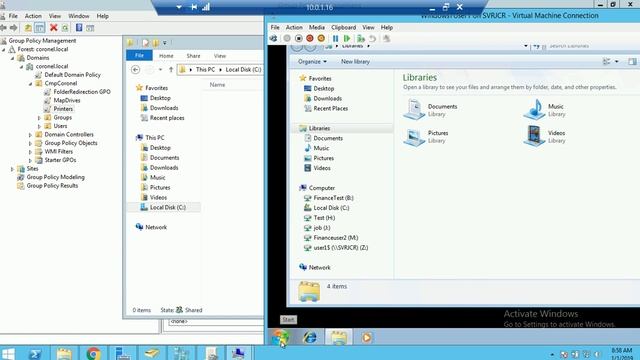
Task: Collapse the CmpCoronel OU node
Action: coord(31,84)
